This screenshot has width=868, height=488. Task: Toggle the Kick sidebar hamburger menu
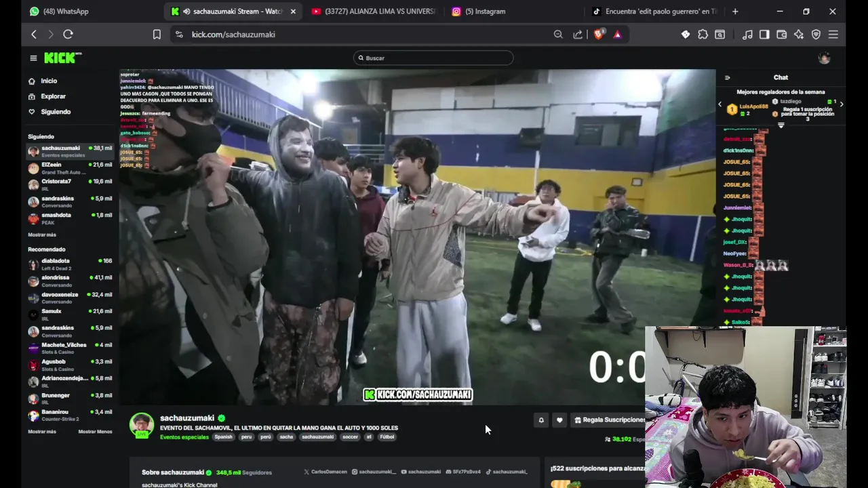click(x=33, y=58)
